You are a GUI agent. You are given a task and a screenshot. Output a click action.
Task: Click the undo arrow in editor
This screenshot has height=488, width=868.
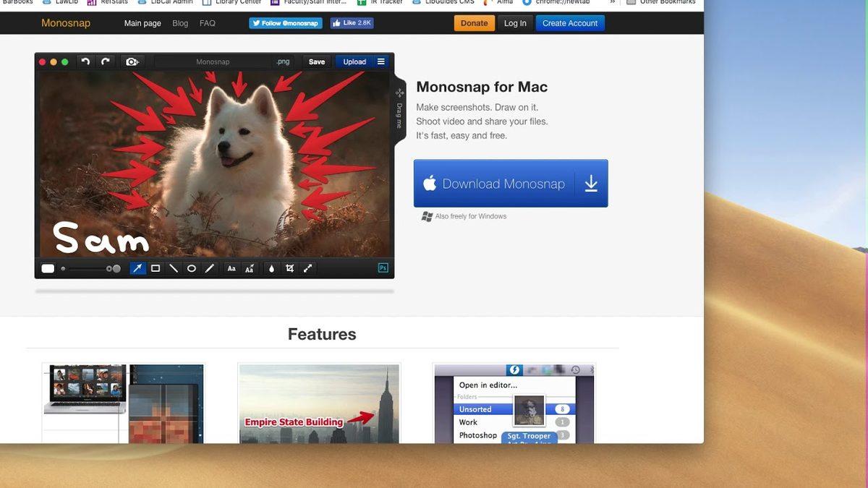pos(85,62)
